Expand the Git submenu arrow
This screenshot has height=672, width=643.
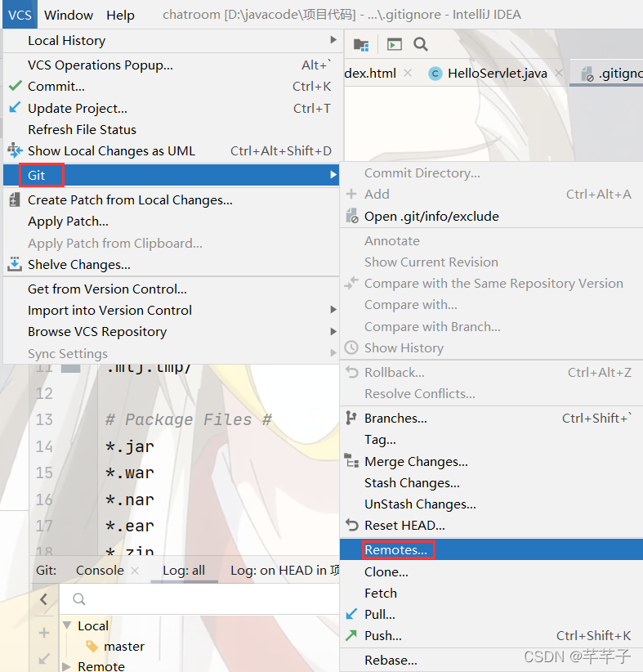point(333,175)
